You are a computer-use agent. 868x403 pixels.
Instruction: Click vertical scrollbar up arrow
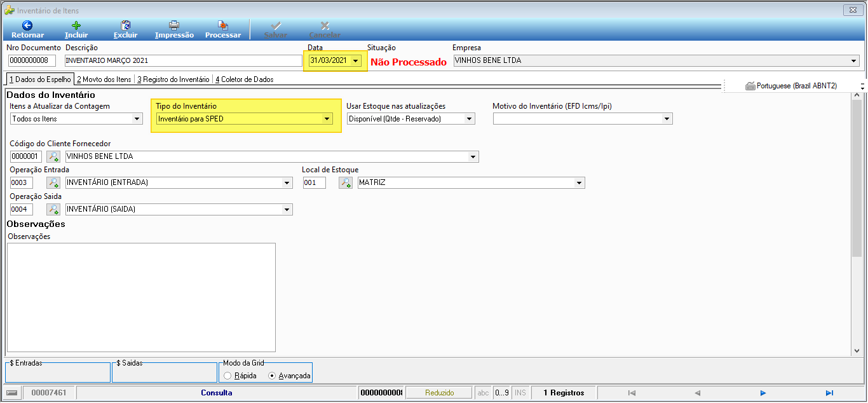point(857,95)
